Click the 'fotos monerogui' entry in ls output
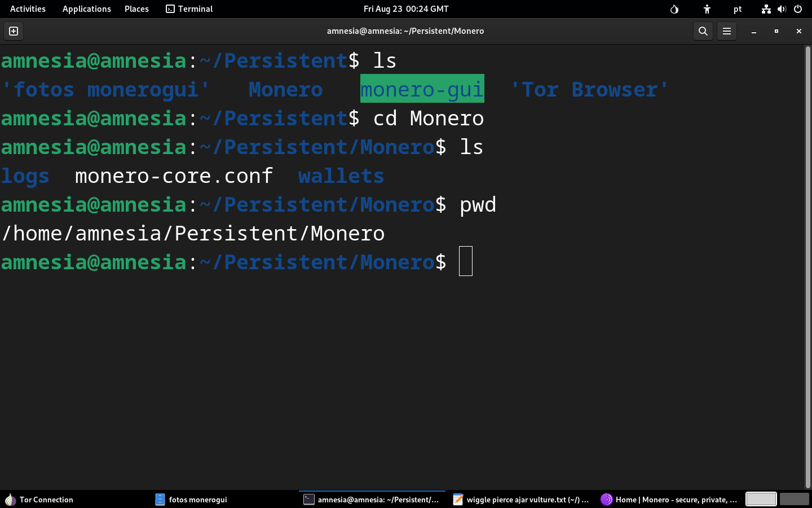Image resolution: width=812 pixels, height=508 pixels. click(106, 89)
